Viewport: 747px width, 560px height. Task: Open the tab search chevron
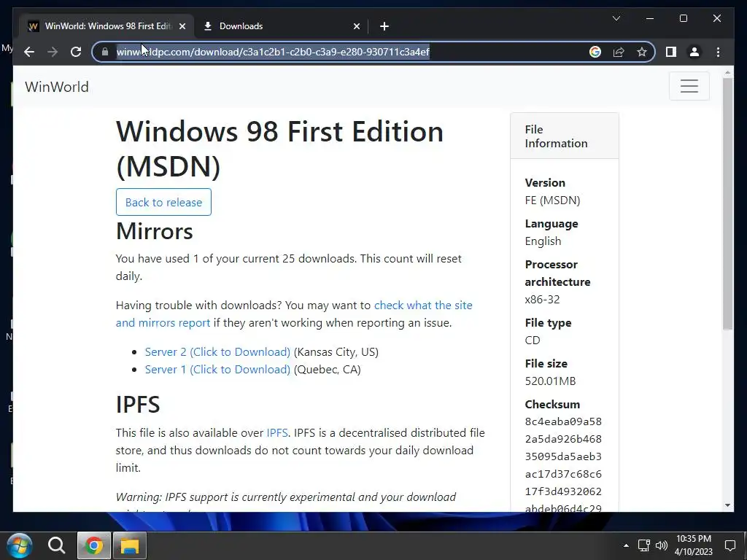coord(616,18)
